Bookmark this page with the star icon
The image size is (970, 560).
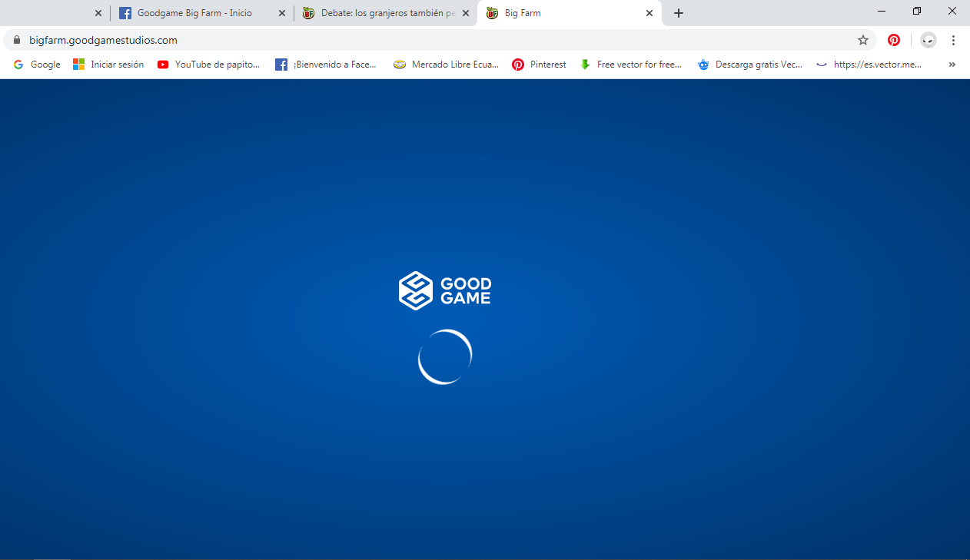tap(863, 40)
